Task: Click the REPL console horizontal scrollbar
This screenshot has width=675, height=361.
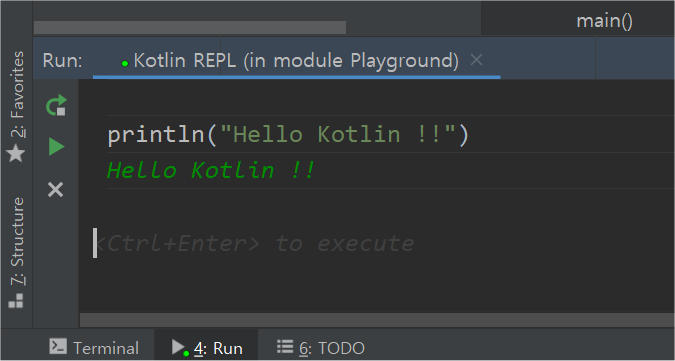Action: pos(377,320)
